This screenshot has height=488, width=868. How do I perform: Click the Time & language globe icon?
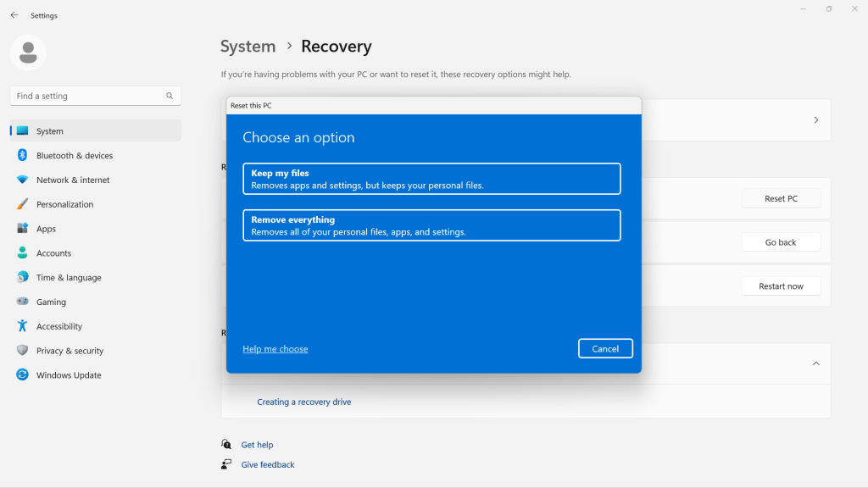tap(22, 277)
